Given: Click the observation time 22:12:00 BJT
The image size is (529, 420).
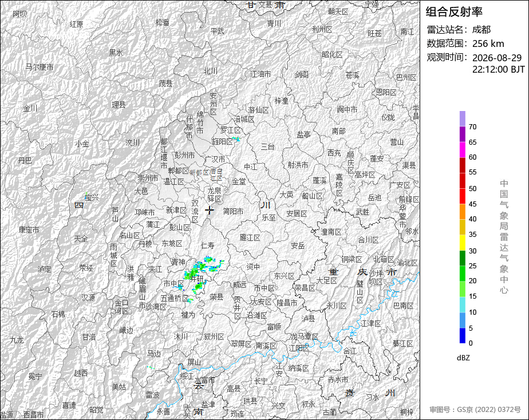Looking at the screenshot, I should pyautogui.click(x=499, y=69).
